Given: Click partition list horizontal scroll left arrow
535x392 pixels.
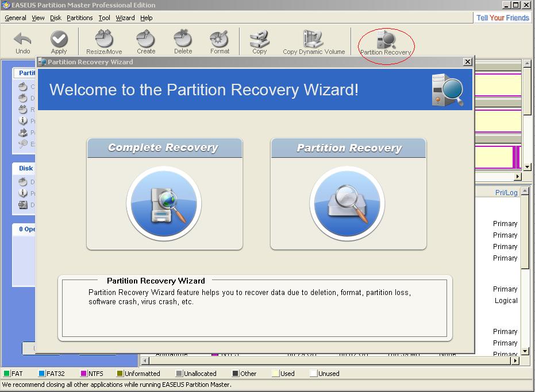Looking at the screenshot, I should point(145,360).
